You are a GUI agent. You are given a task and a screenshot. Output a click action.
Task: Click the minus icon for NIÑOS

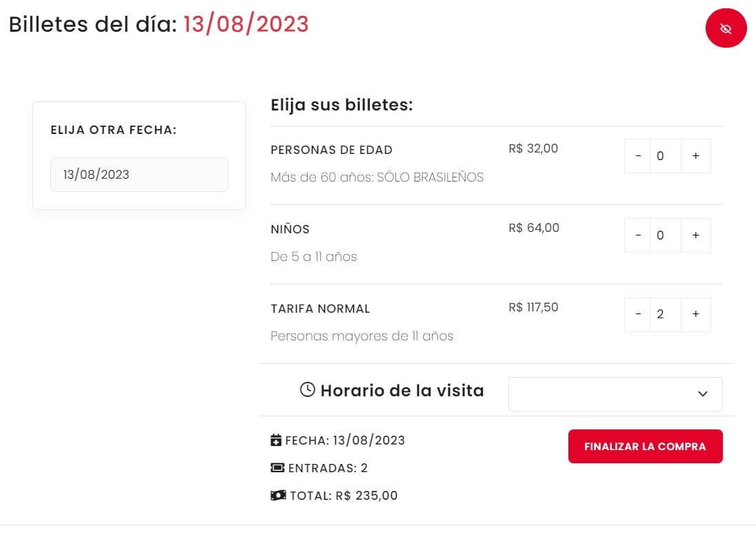click(637, 235)
